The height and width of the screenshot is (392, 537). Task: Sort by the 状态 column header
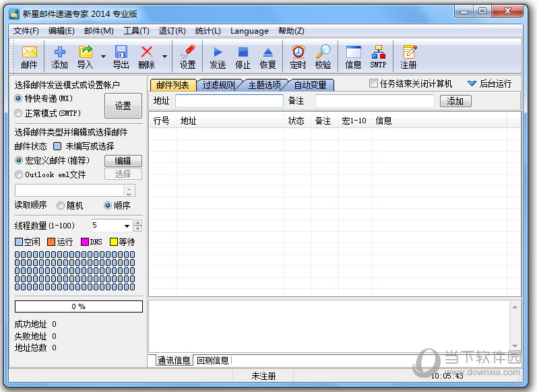297,121
